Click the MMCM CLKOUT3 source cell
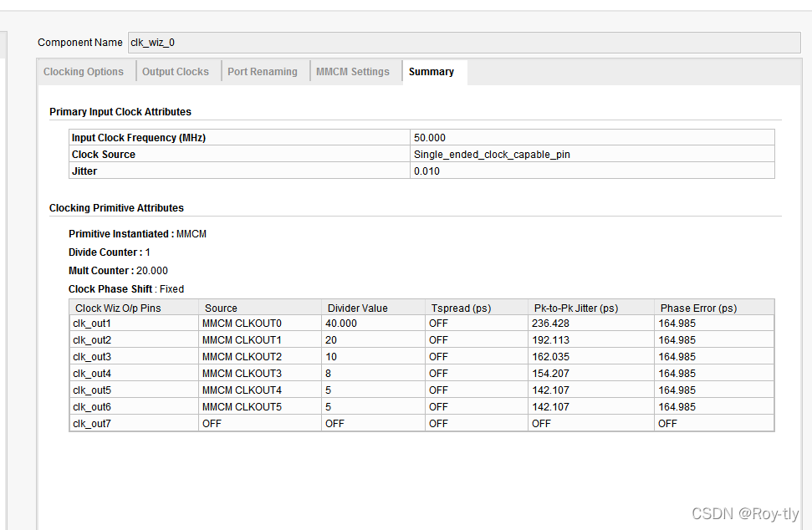 pyautogui.click(x=260, y=373)
